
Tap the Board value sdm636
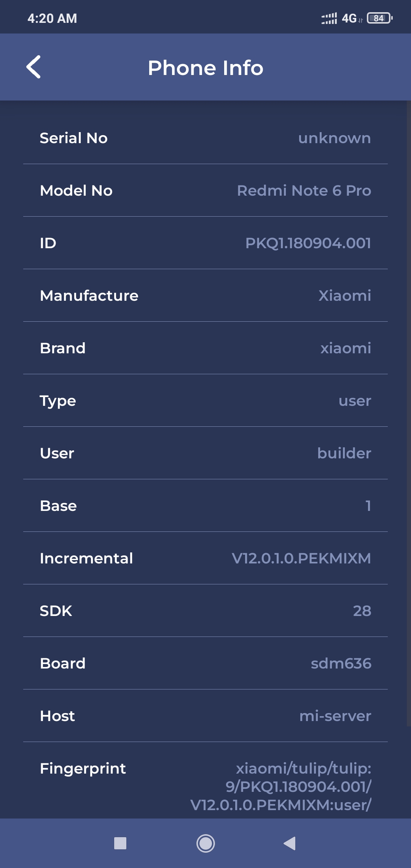[x=341, y=663]
